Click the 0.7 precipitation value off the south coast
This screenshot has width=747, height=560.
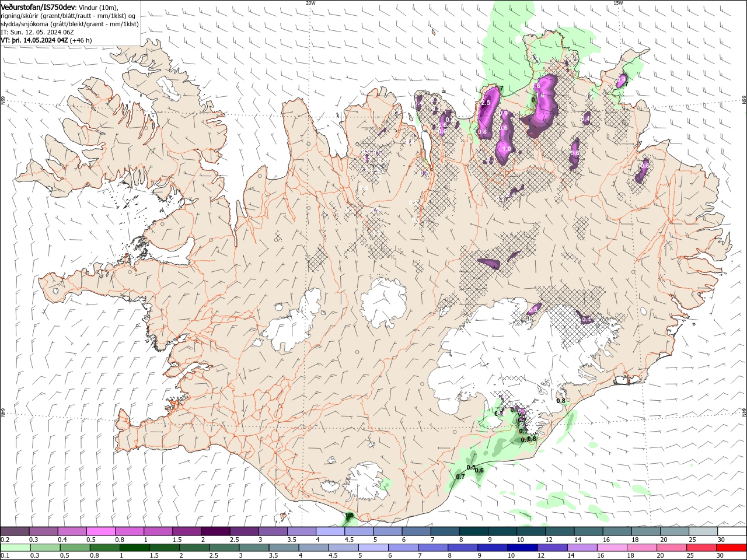click(460, 477)
